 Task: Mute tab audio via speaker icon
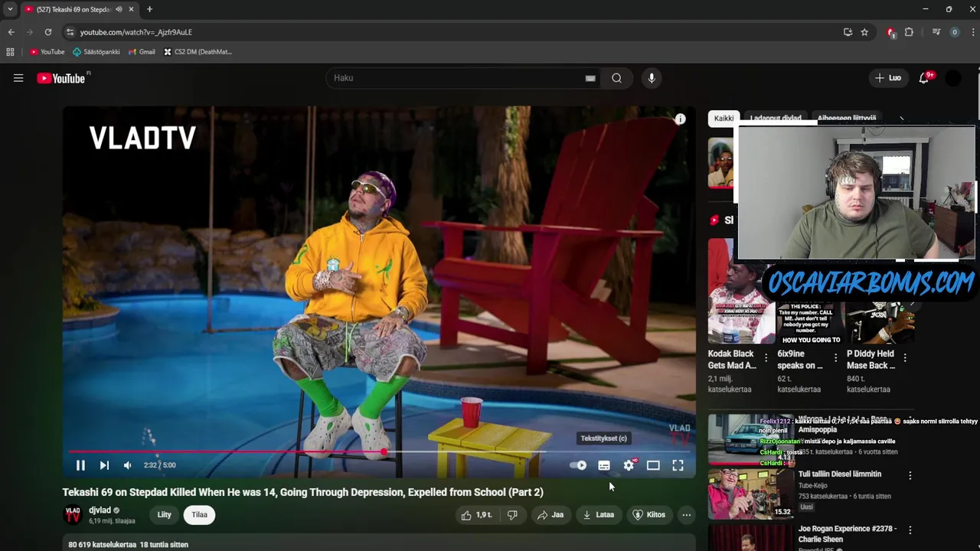119,9
